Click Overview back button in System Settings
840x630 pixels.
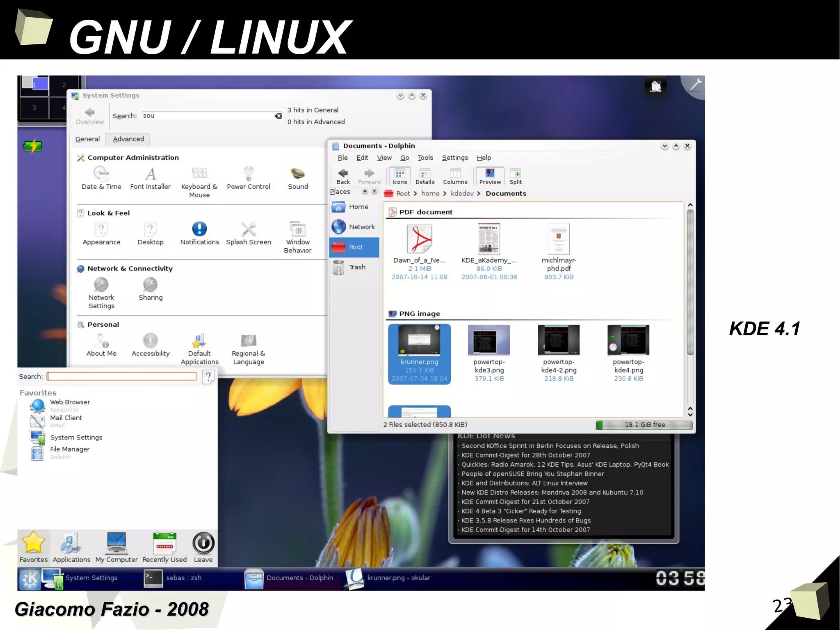[x=90, y=116]
